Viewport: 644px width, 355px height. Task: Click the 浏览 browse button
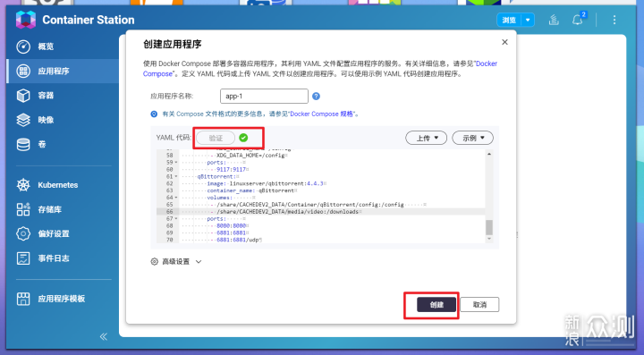(x=509, y=20)
